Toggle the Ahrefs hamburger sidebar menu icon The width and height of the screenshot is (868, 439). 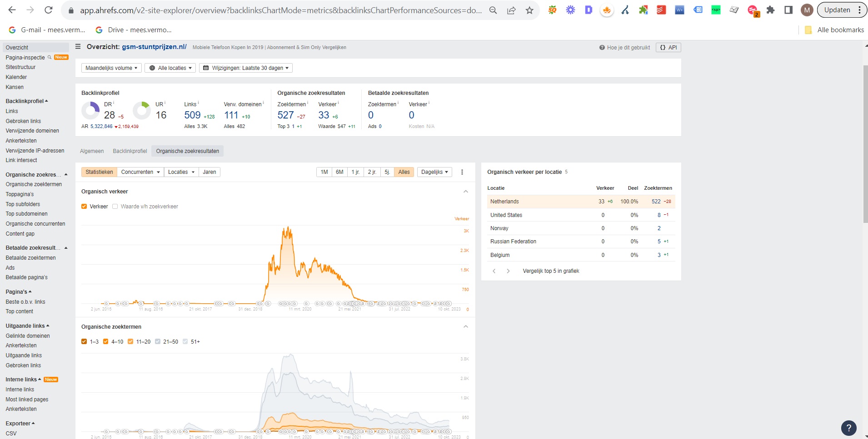click(x=78, y=47)
